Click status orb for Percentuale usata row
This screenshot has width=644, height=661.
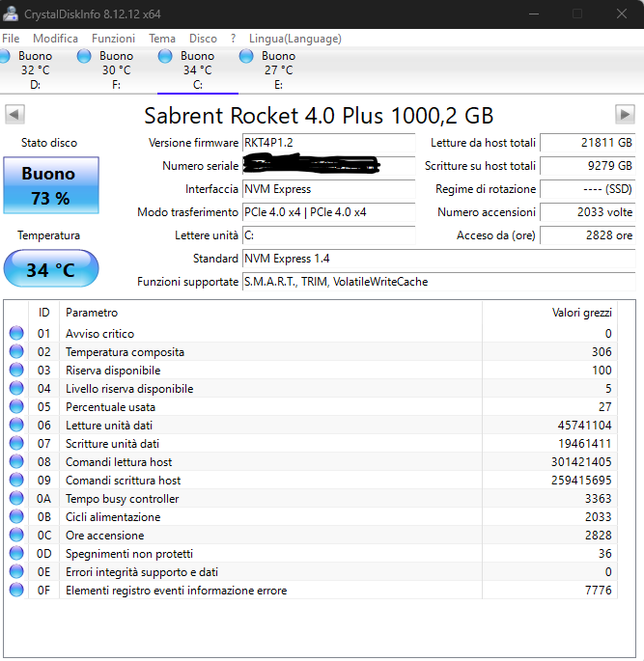16,406
